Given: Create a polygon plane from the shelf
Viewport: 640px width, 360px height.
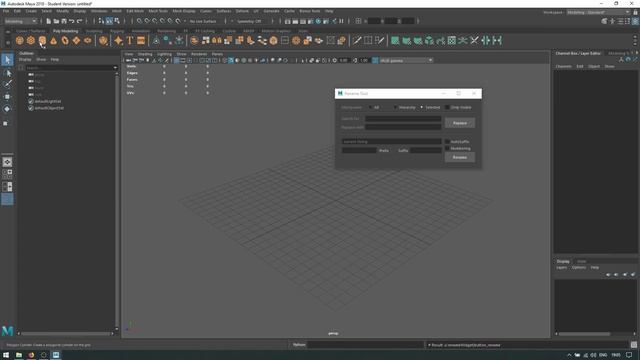Looking at the screenshot, I should pos(76,40).
